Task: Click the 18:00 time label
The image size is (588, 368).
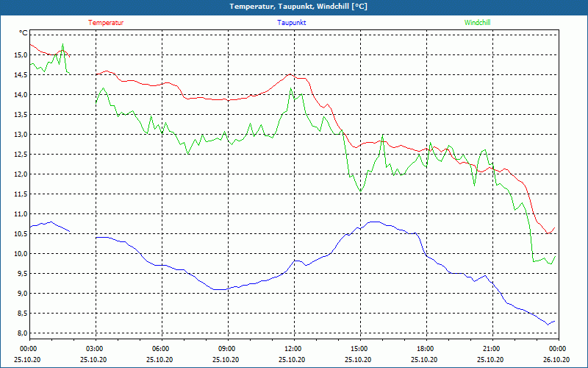Action: (426, 348)
